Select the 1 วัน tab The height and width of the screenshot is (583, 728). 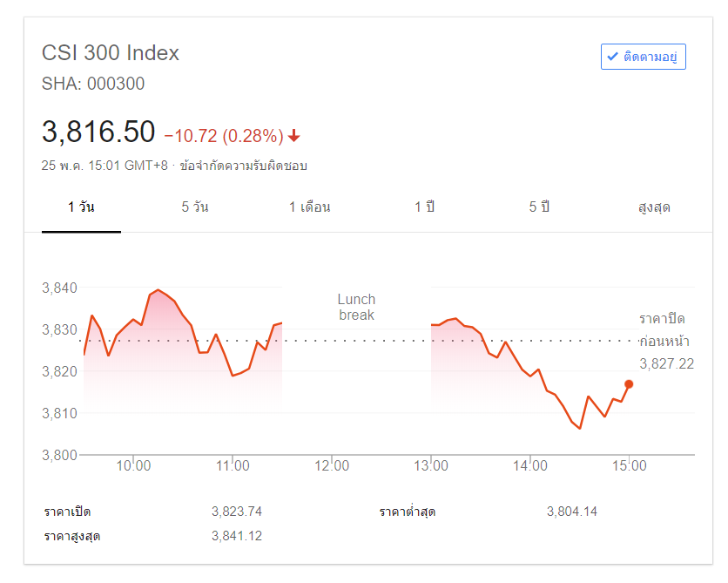[81, 207]
